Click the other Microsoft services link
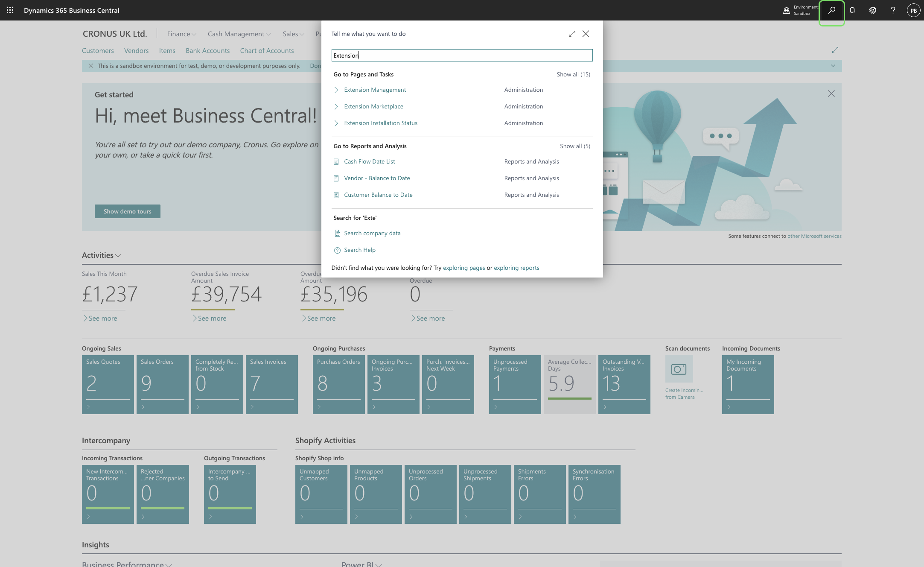The width and height of the screenshot is (924, 567). tap(814, 236)
